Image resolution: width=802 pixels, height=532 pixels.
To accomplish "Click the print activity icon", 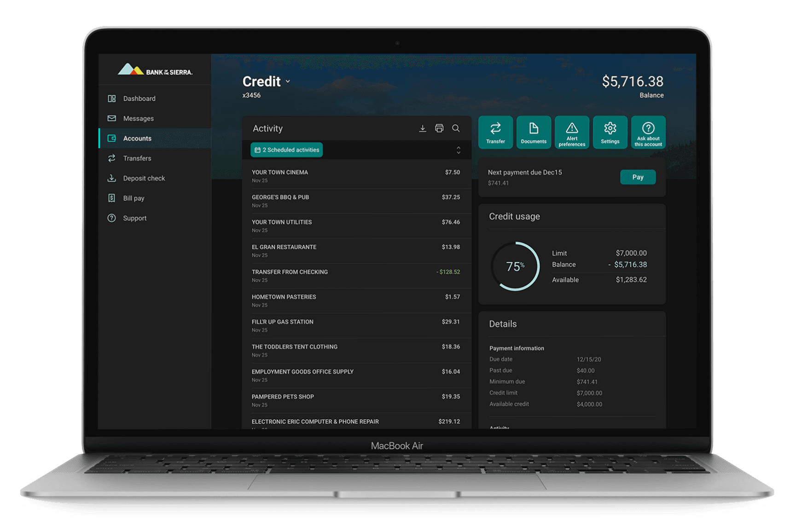I will (x=439, y=128).
